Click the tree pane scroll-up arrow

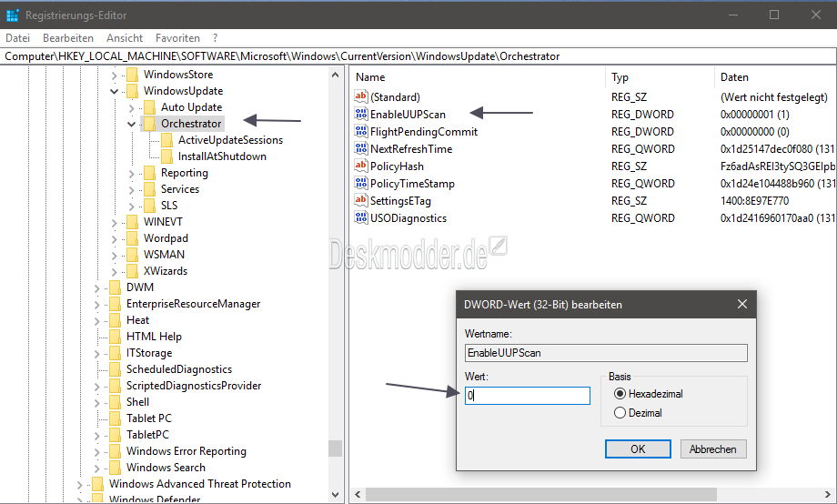[335, 75]
